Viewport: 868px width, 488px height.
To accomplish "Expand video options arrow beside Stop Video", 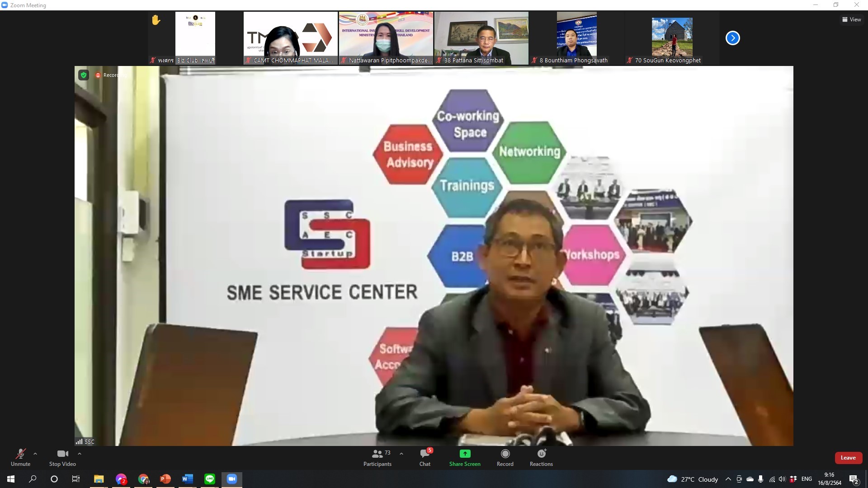I will 80,454.
